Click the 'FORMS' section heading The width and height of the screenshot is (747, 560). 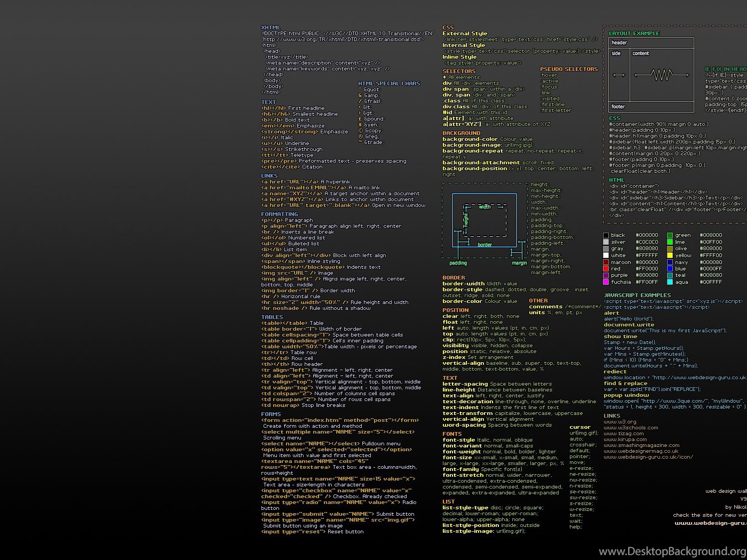pos(271,414)
